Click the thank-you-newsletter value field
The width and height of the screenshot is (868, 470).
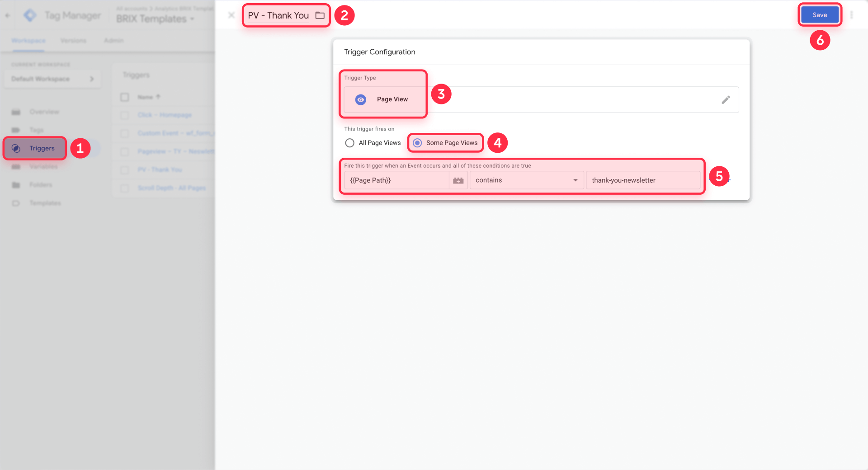(643, 180)
